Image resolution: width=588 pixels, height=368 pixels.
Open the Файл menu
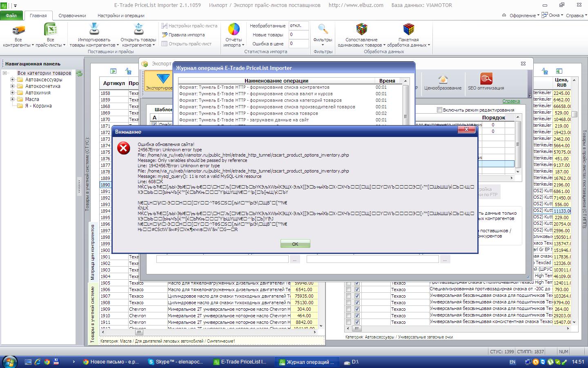[11, 16]
